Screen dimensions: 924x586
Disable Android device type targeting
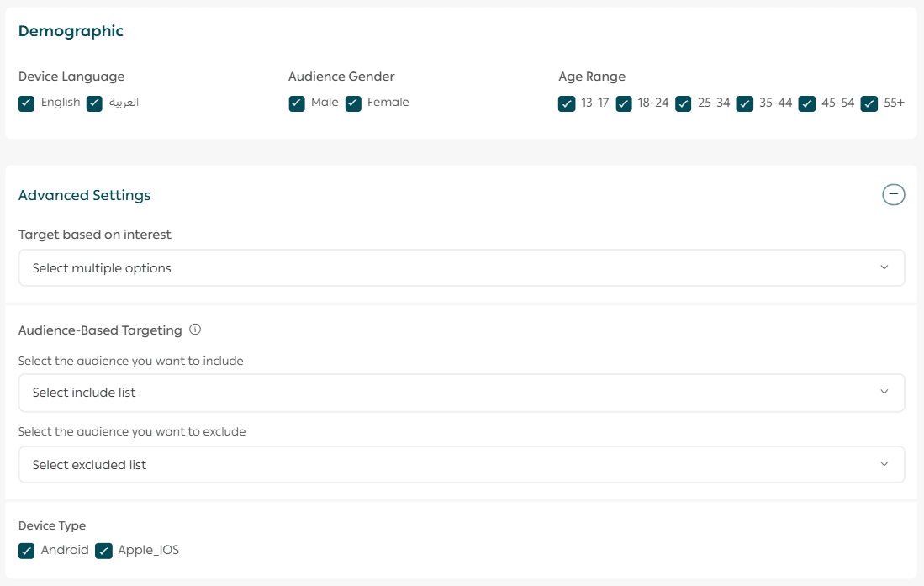27,552
